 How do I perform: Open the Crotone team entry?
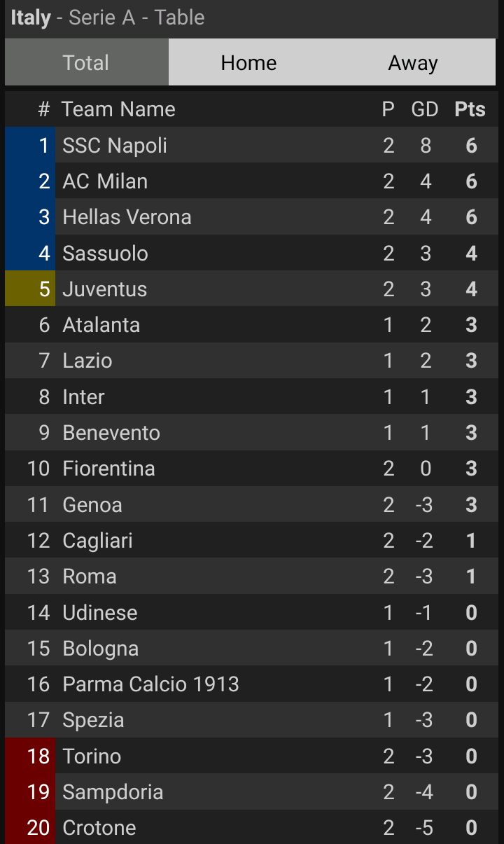coord(99,828)
